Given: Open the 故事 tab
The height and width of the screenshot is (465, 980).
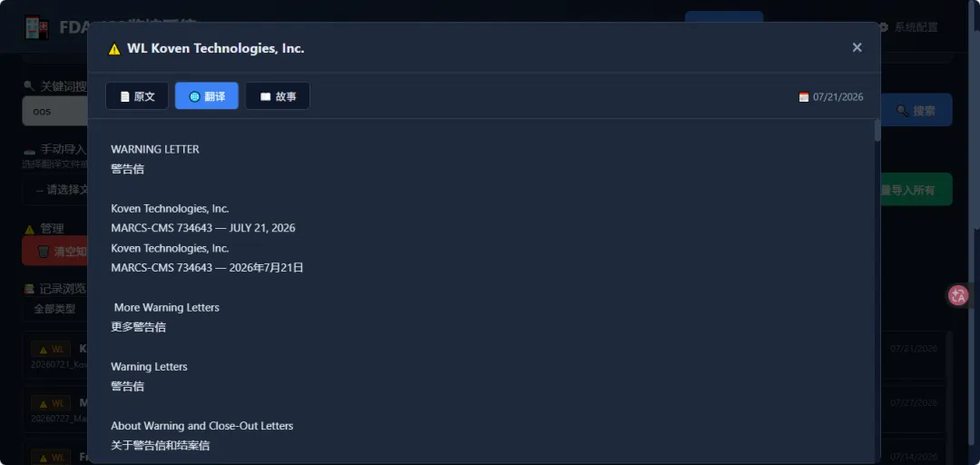Looking at the screenshot, I should (278, 96).
